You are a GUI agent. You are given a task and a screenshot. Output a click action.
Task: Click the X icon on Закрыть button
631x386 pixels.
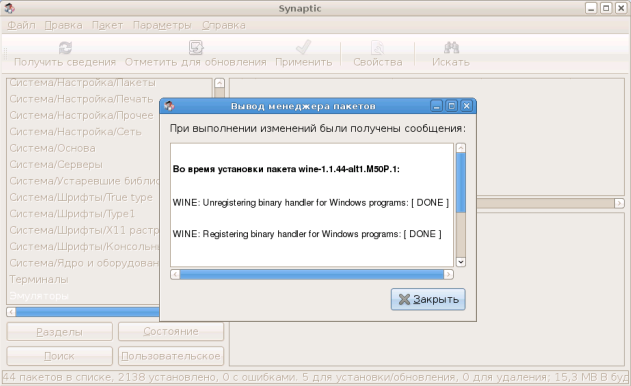click(x=404, y=299)
